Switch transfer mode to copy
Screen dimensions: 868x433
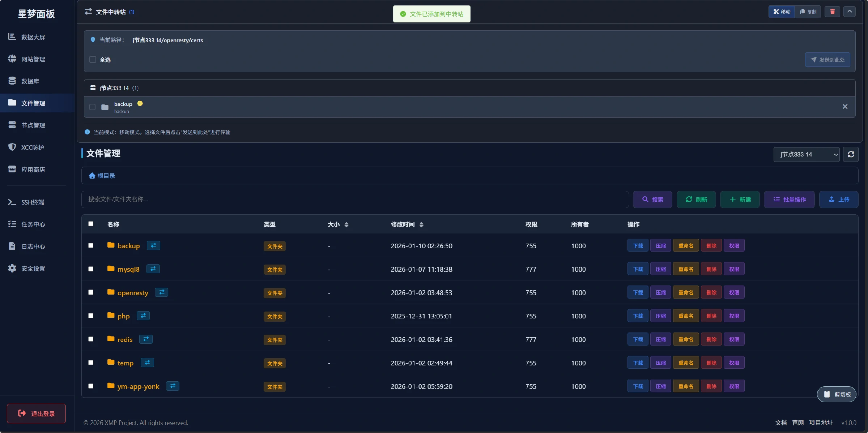click(x=808, y=12)
